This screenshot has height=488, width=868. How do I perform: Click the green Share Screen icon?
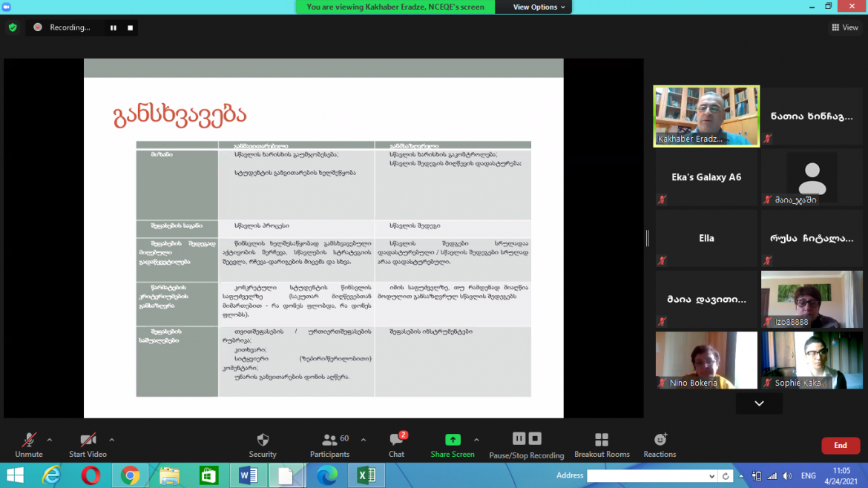tap(453, 440)
